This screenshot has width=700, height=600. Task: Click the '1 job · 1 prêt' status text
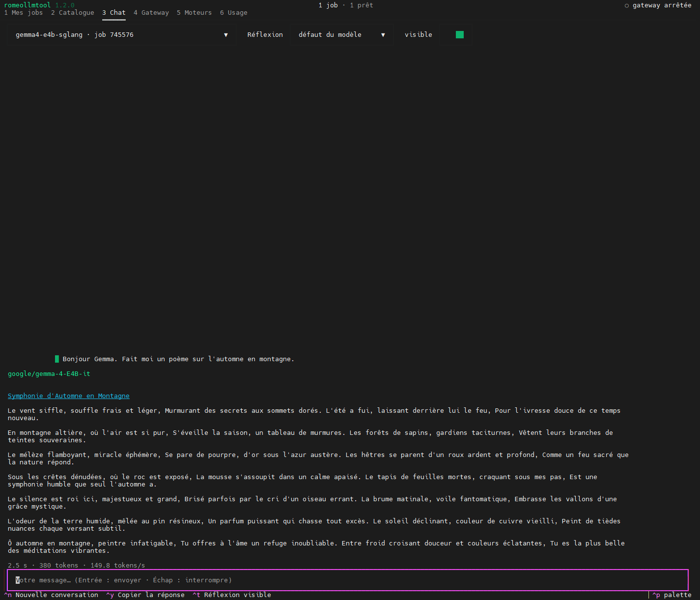346,5
